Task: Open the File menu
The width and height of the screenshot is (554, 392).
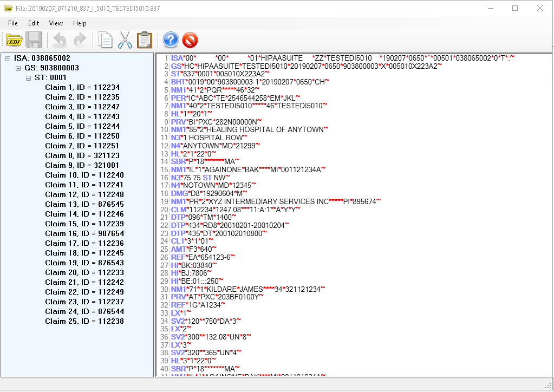Action: pos(12,23)
